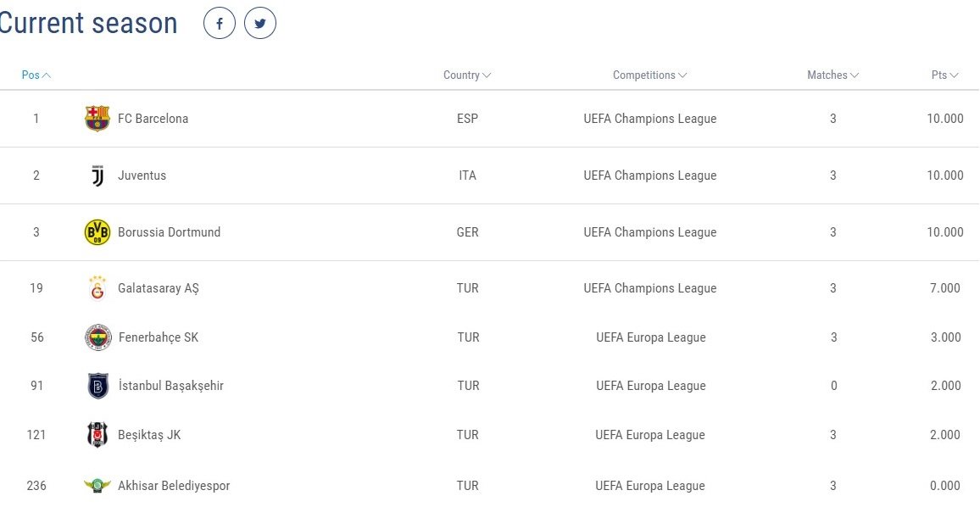Click the Beşiktaş JK crest
The image size is (980, 507).
(97, 434)
